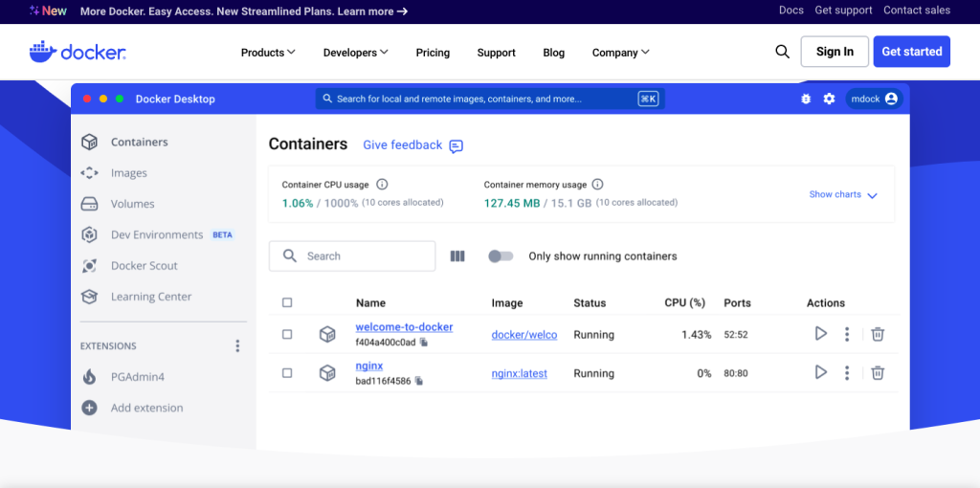This screenshot has height=488, width=980.
Task: Click the Images sidebar icon
Action: coord(89,173)
